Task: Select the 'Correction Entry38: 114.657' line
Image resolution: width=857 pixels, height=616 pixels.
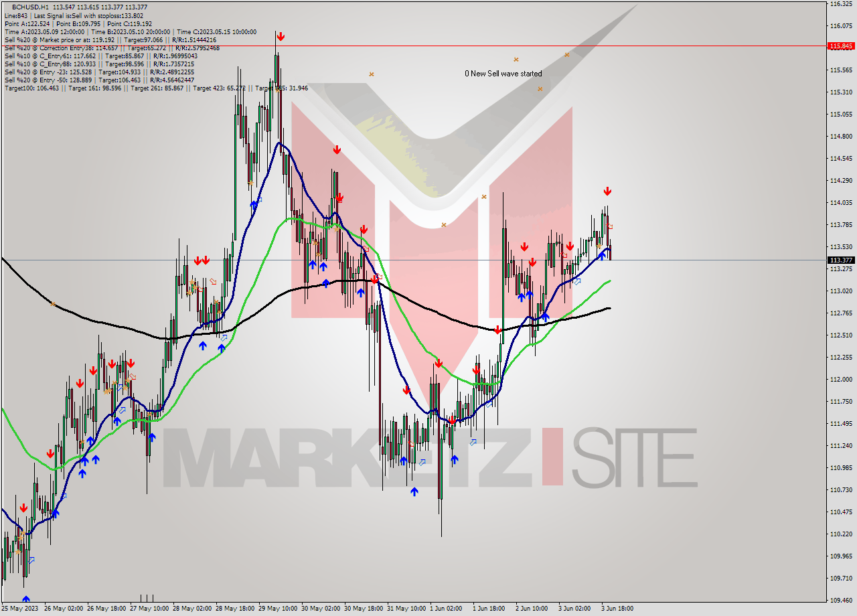Action: [x=112, y=48]
